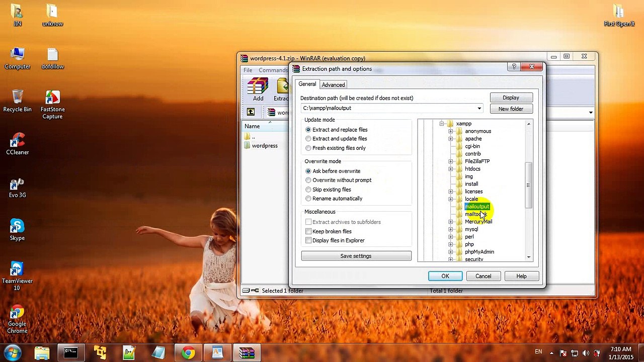Select the First Open It desktop folder
Screen dimensions: 644x362
click(x=619, y=15)
